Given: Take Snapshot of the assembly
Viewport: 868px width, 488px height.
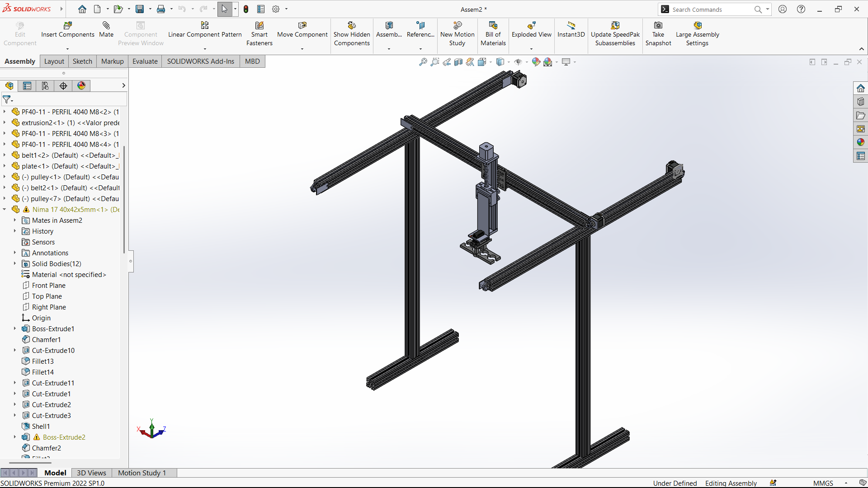Looking at the screenshot, I should (658, 34).
